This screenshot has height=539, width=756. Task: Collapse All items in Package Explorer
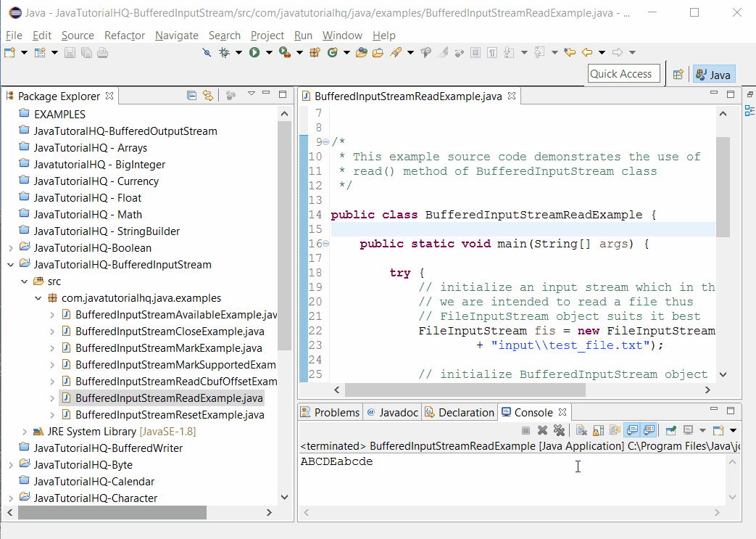point(190,95)
